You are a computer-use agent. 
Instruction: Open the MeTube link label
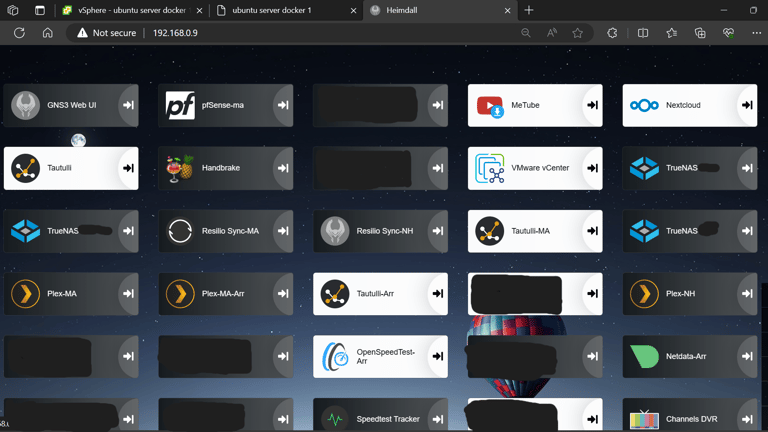click(x=525, y=105)
